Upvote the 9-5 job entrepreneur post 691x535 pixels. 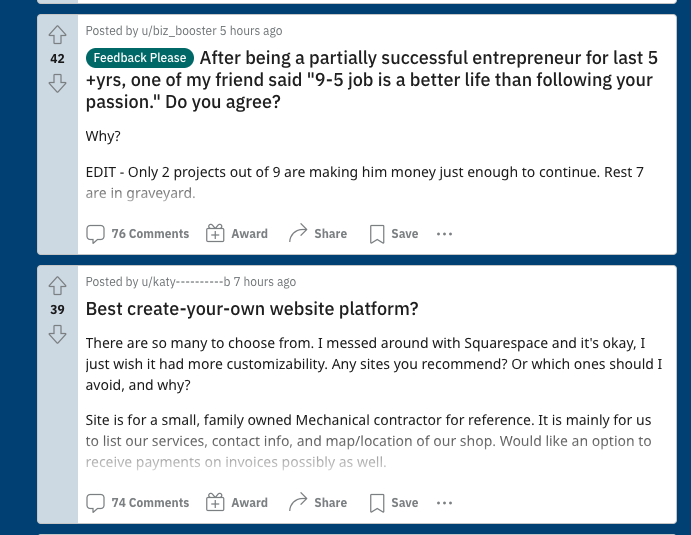(57, 35)
